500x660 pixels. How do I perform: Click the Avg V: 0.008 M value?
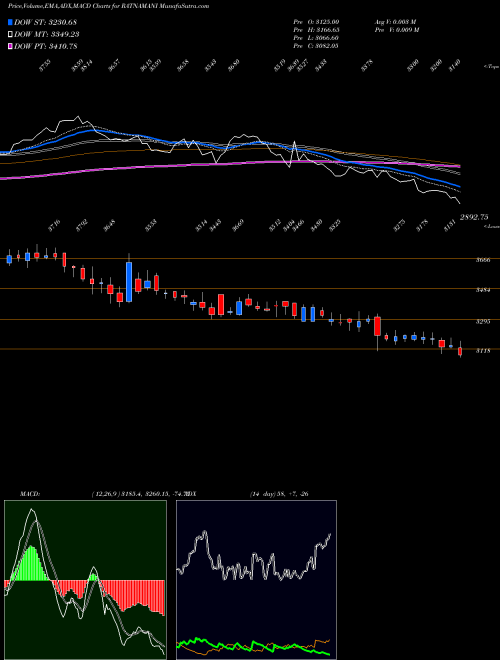pos(395,21)
